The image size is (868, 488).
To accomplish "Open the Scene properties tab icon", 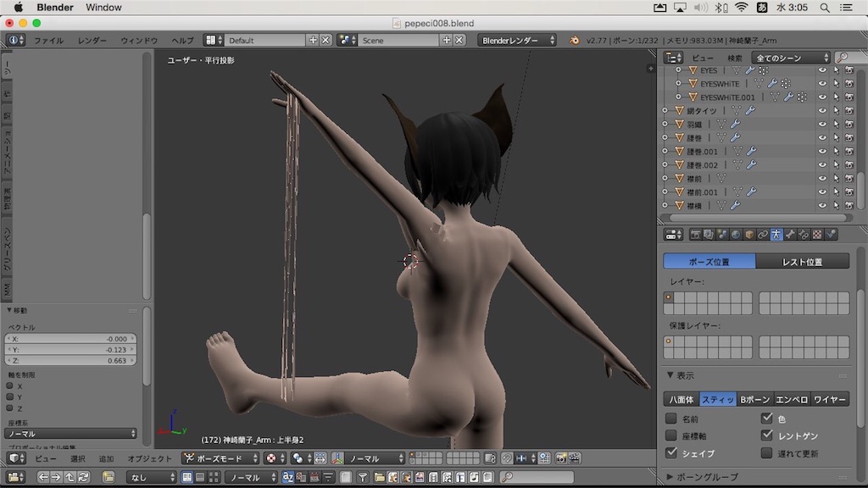I will click(x=722, y=235).
